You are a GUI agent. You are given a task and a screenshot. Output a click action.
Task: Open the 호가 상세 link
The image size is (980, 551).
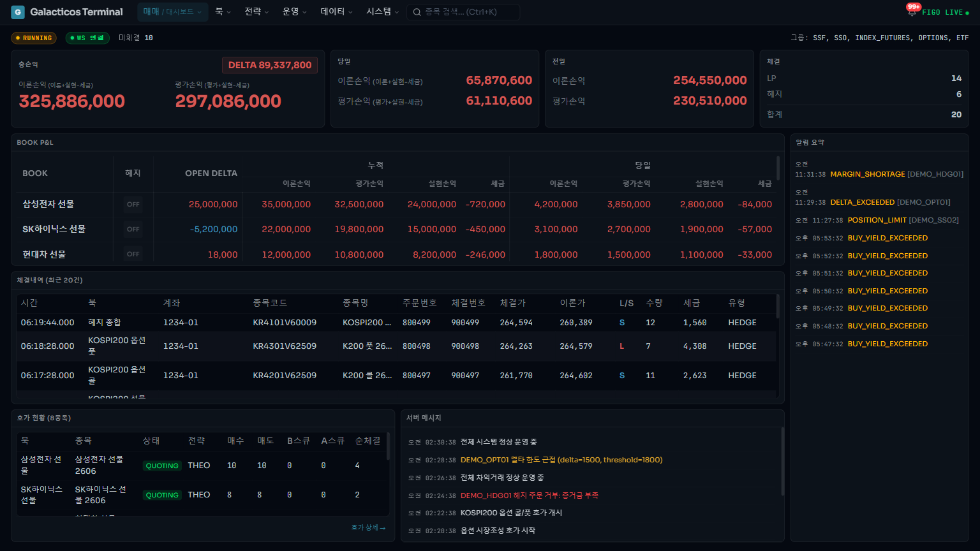pos(368,528)
